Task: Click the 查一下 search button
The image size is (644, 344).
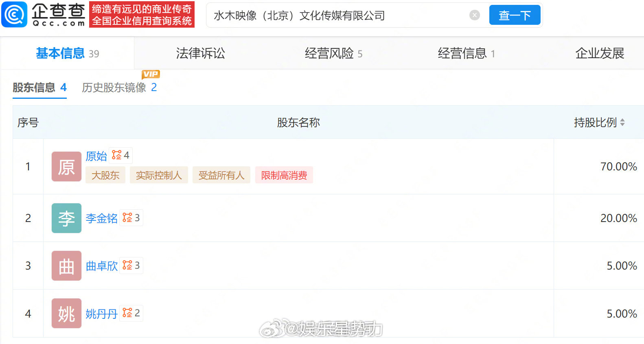Action: (x=515, y=15)
